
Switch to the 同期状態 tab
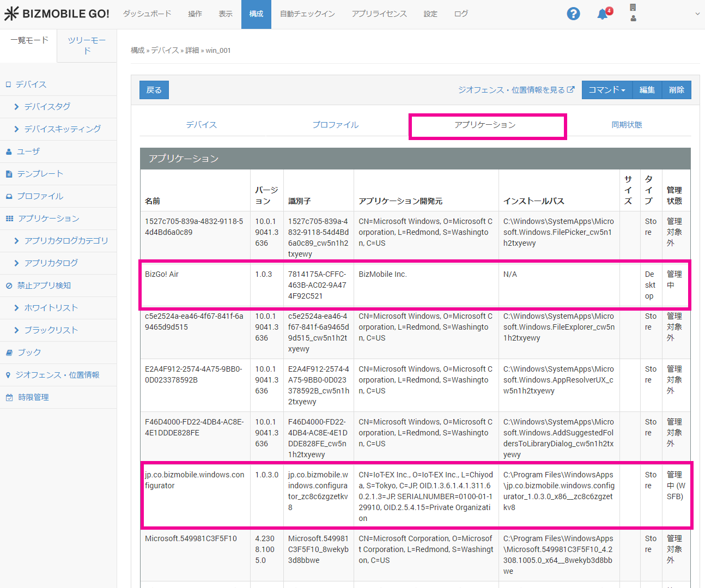[627, 125]
